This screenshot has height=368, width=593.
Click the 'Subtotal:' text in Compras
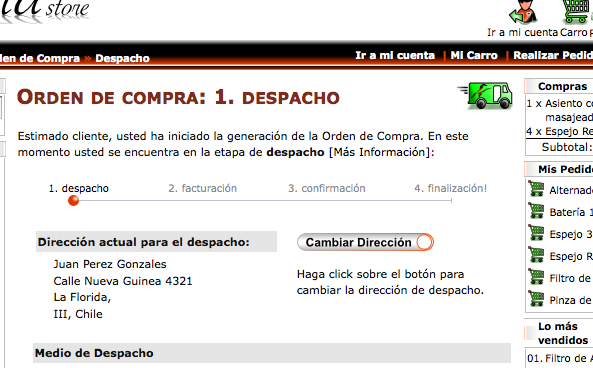tap(567, 147)
